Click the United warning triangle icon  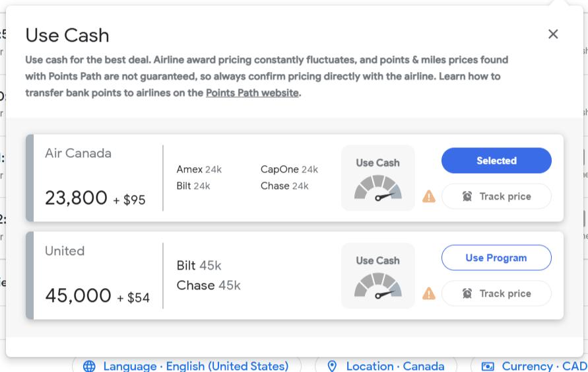pos(429,293)
